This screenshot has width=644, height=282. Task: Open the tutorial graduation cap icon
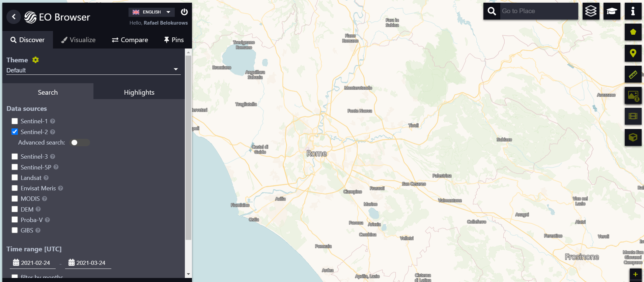(612, 11)
